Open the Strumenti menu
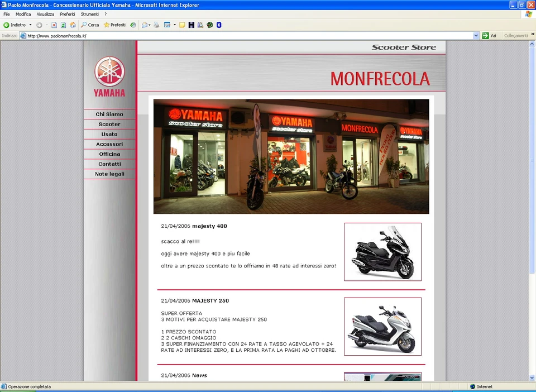 [89, 15]
